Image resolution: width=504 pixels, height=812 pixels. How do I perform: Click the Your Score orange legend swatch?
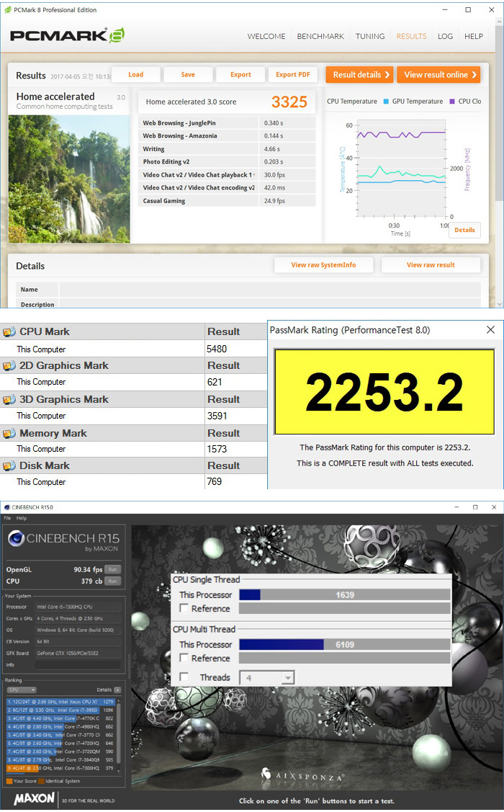coord(9,781)
